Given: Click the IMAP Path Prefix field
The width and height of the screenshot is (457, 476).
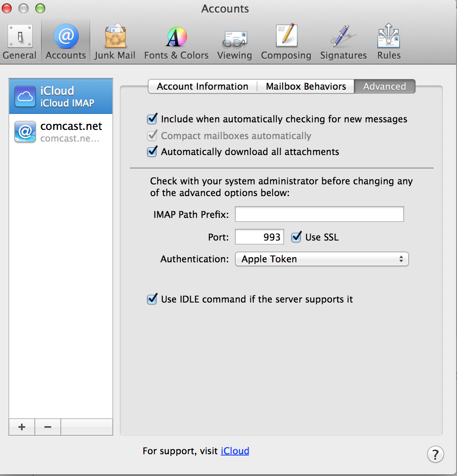Looking at the screenshot, I should (x=319, y=214).
